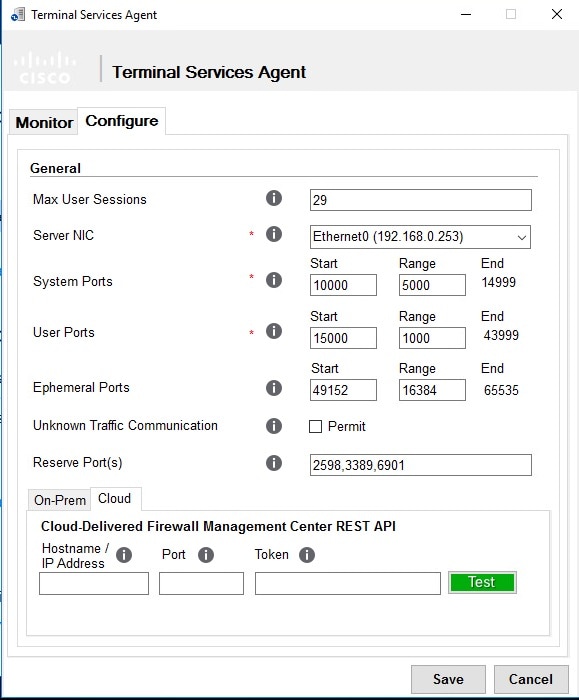Click the Cancel button

pyautogui.click(x=531, y=679)
